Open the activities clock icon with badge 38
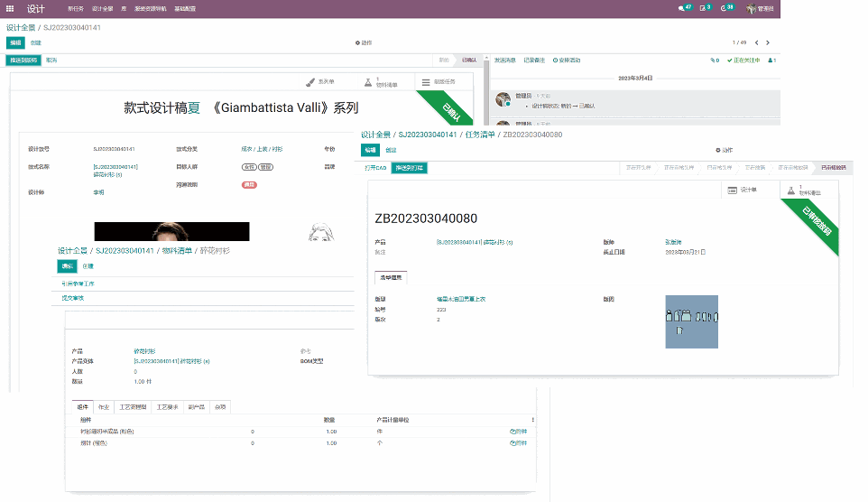The image size is (868, 502). tap(726, 8)
